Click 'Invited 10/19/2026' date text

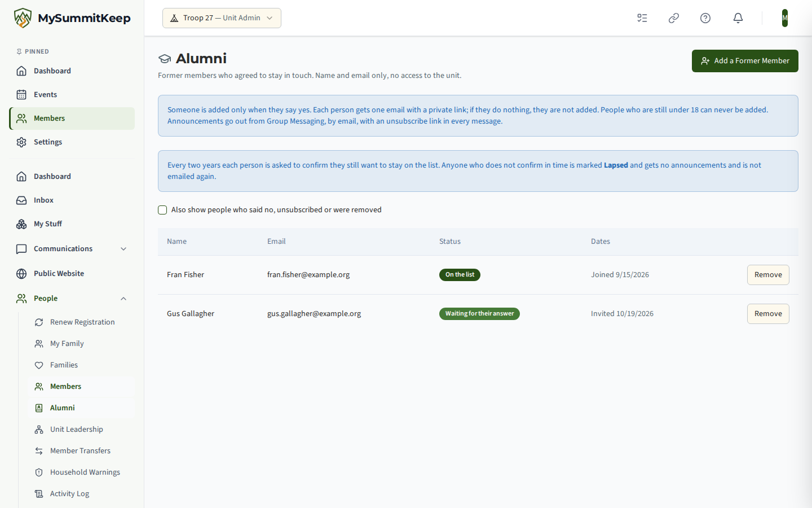[x=622, y=314]
